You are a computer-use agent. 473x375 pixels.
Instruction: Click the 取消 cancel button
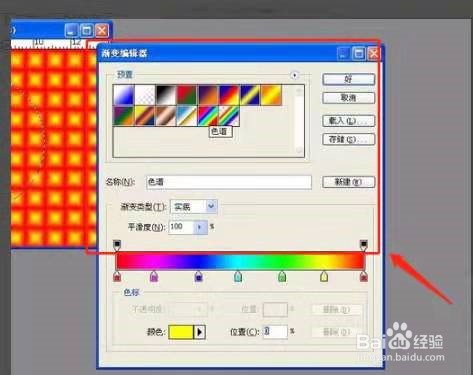click(349, 98)
